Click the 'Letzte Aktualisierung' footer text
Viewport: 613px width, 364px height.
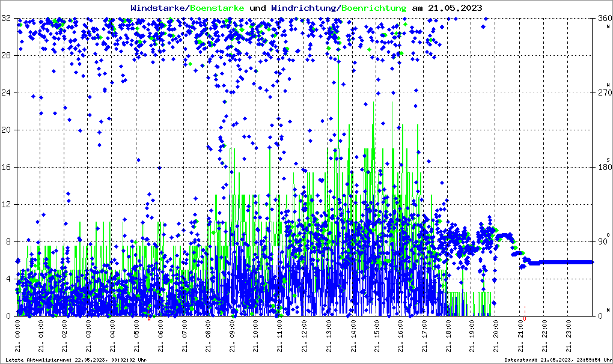click(75, 360)
